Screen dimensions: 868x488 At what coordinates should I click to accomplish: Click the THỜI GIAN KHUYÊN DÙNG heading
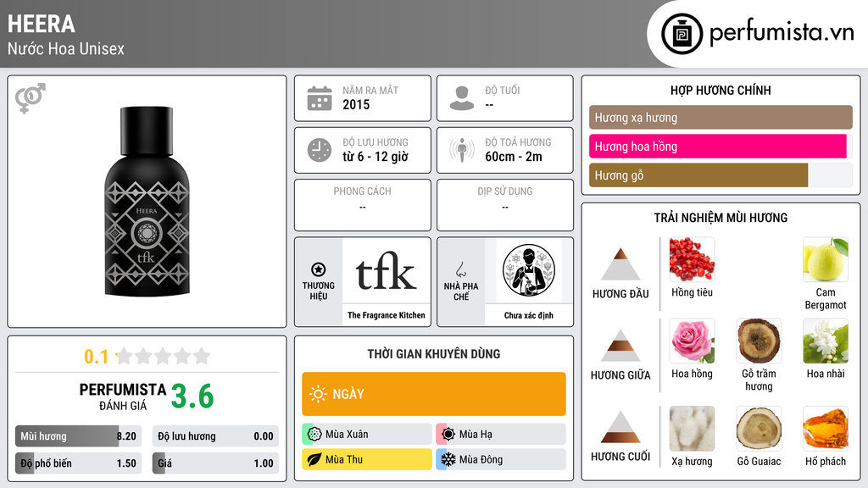434,353
